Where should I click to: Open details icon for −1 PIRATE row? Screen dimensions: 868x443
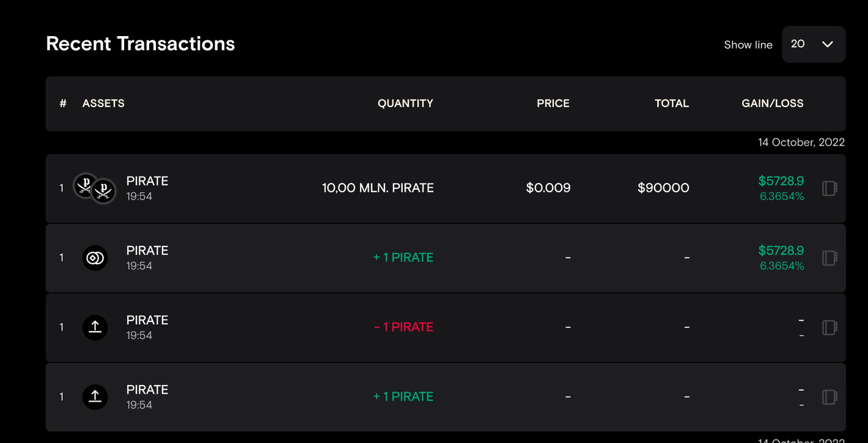click(829, 327)
